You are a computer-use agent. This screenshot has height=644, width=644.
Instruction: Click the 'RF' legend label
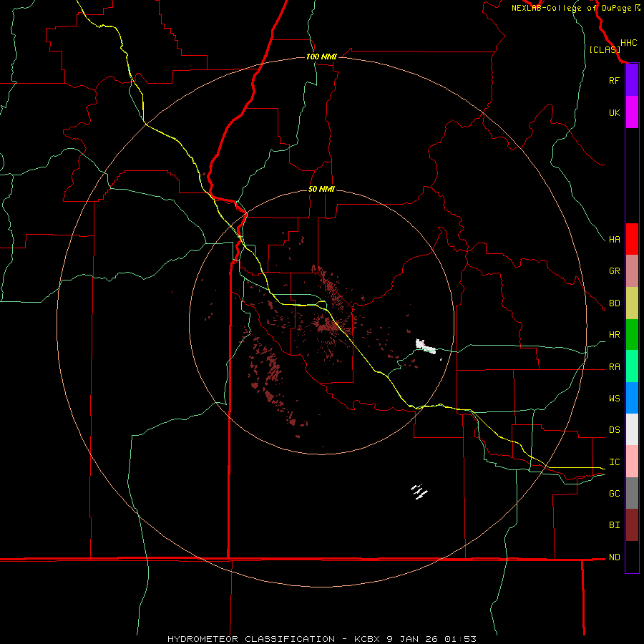point(614,81)
